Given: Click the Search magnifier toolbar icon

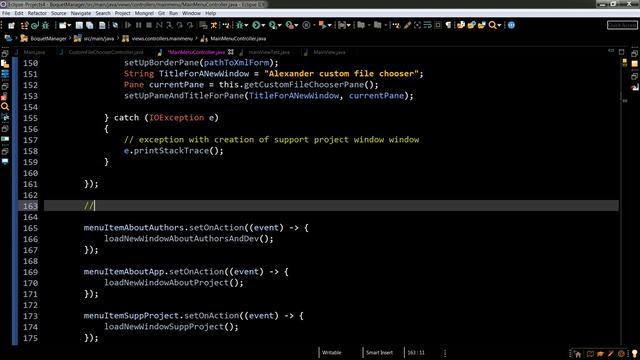Looking at the screenshot, I should [492, 25].
